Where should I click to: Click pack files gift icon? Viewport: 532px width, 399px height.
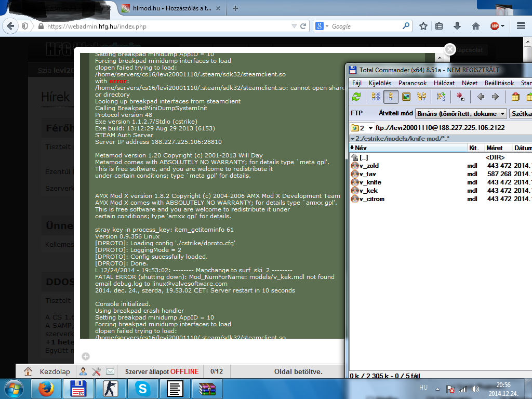(x=515, y=97)
